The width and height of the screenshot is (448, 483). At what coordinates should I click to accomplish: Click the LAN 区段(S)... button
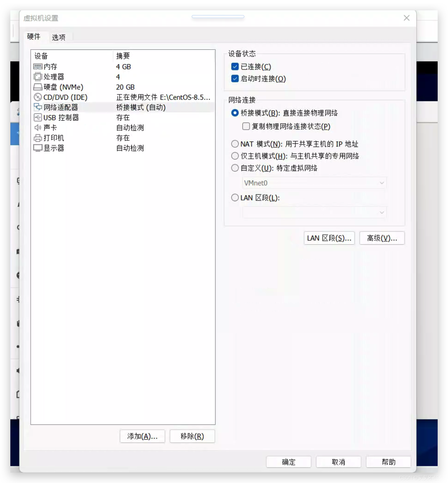click(329, 238)
